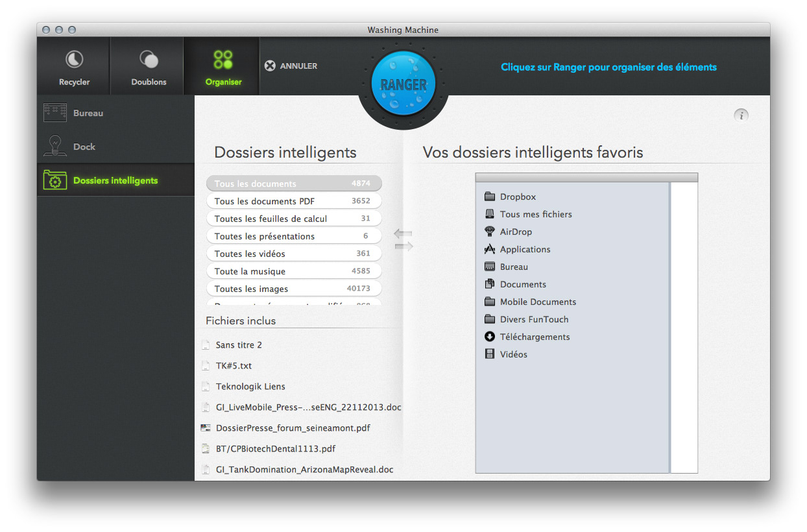
Task: Click the Dossiers intelligents gear-folder icon
Action: [55, 180]
